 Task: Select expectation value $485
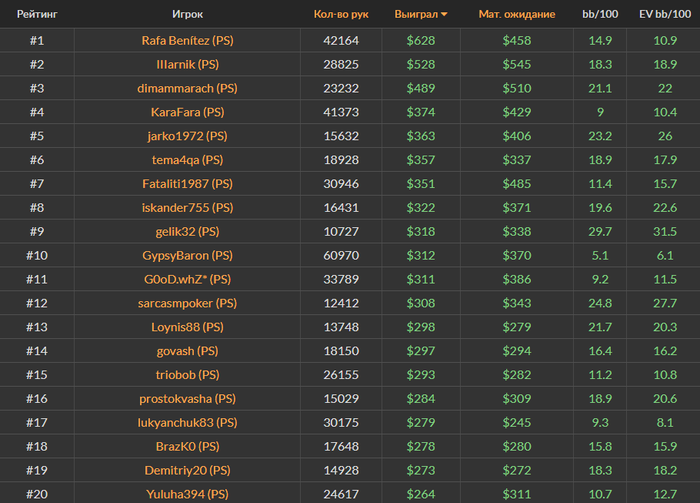(x=517, y=184)
